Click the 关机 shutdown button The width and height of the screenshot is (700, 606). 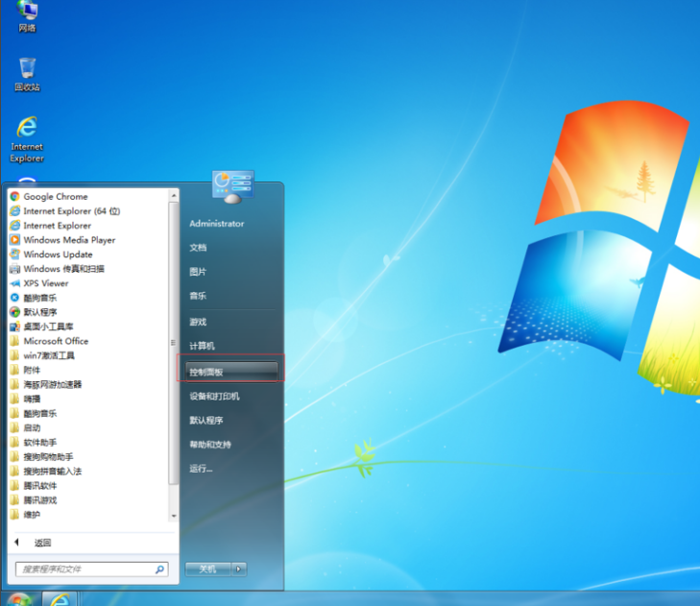coord(207,569)
